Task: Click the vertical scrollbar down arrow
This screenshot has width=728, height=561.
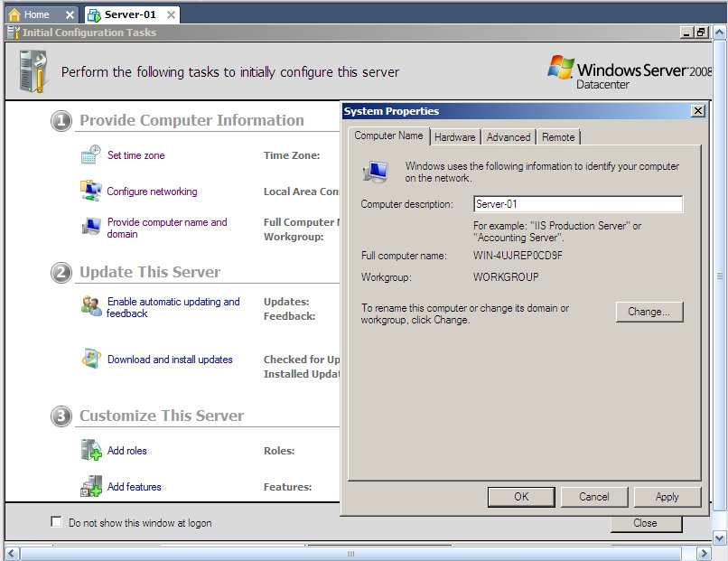Action: pos(719,538)
